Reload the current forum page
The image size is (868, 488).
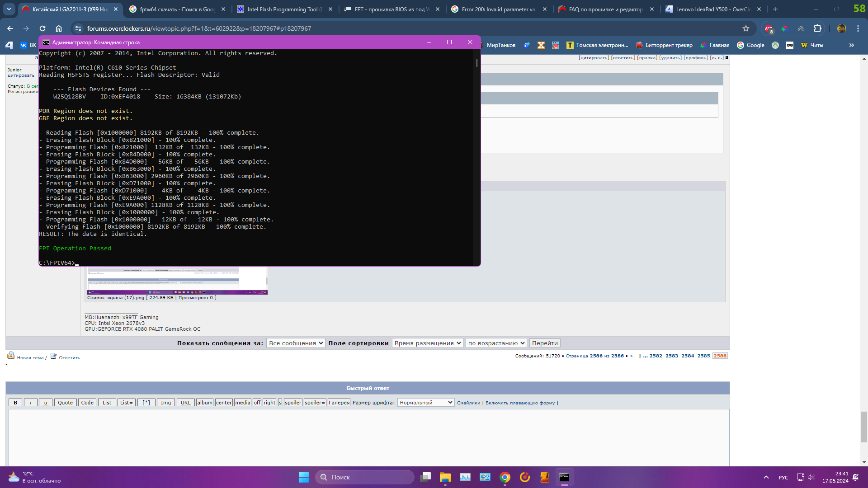pos(42,28)
